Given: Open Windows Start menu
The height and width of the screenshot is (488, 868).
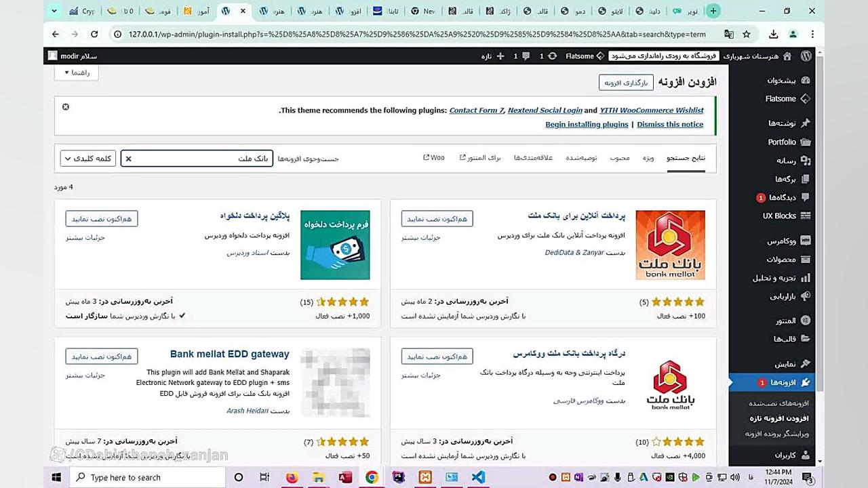Looking at the screenshot, I should pos(56,477).
